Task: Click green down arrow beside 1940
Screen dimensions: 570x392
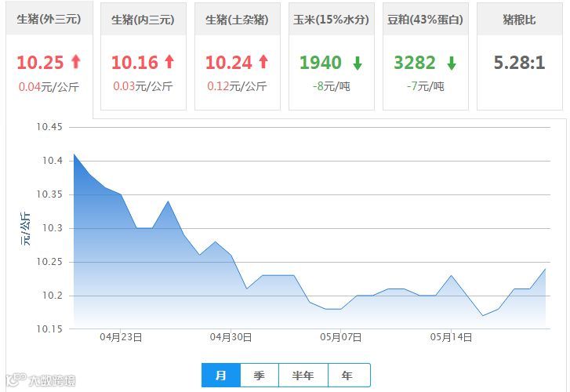Action: [358, 63]
